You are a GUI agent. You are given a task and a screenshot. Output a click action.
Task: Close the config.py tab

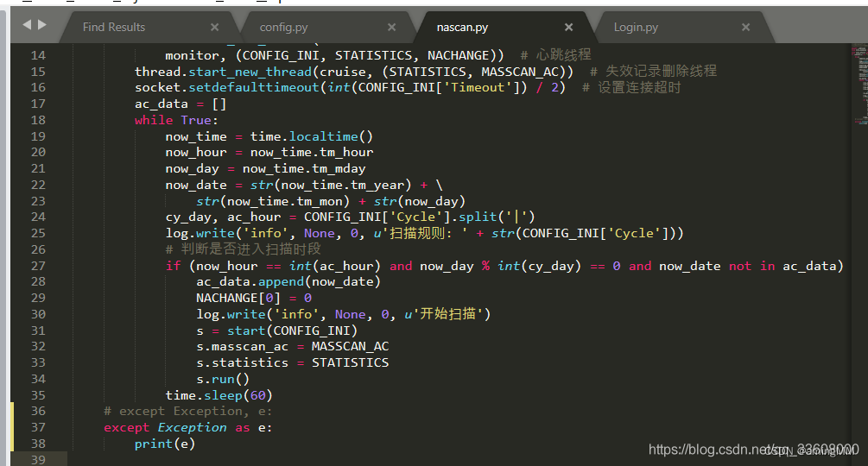392,27
